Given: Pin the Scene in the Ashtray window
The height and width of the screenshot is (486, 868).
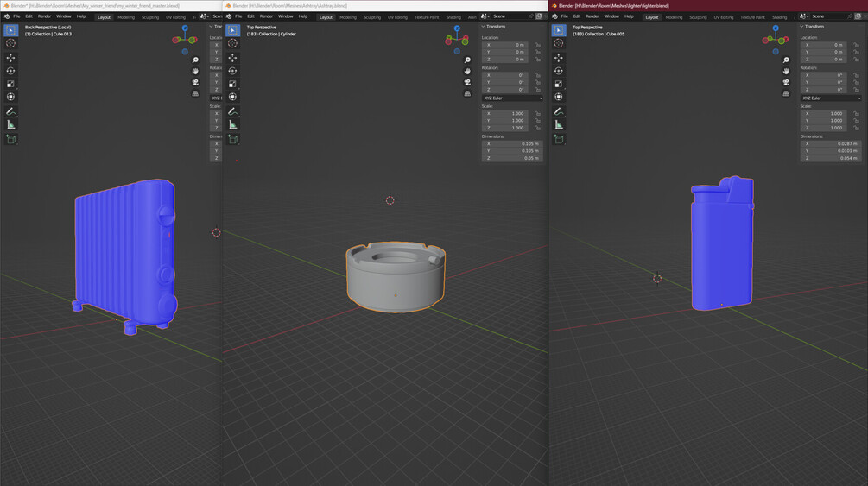Looking at the screenshot, I should [530, 16].
